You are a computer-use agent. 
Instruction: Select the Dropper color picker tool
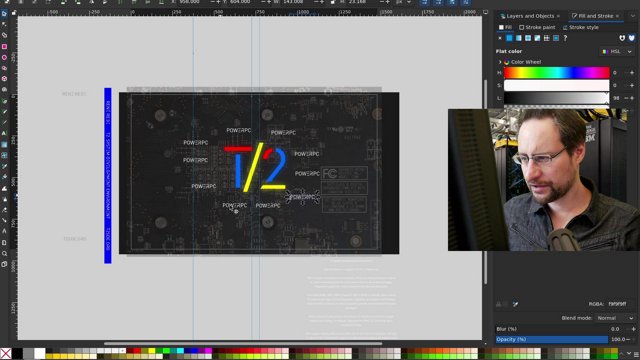point(4,167)
